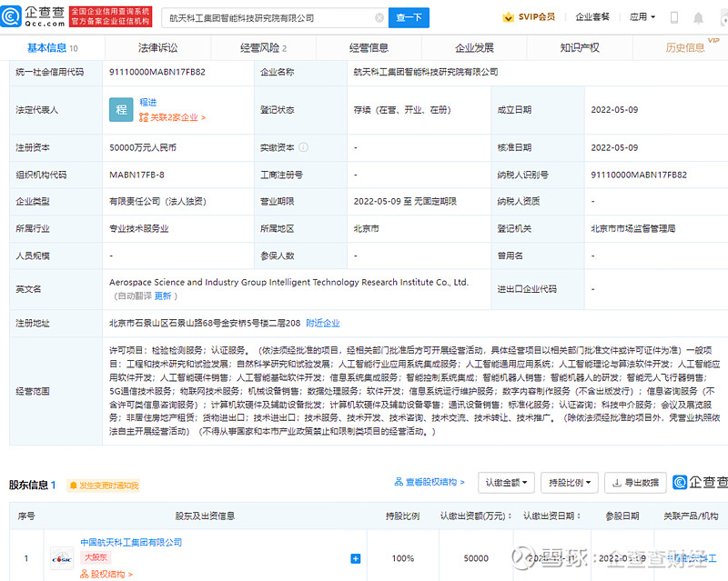728x581 pixels.
Task: Click the 大股东 tag
Action: [96, 556]
